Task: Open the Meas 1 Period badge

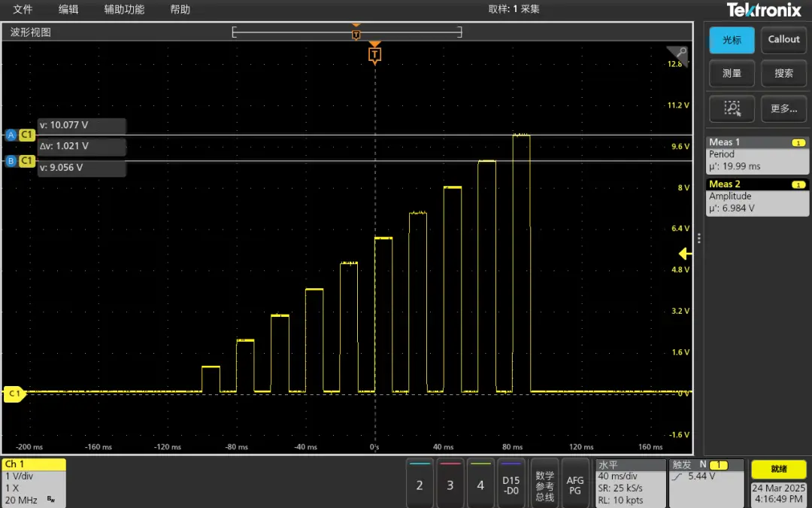Action: pos(757,155)
